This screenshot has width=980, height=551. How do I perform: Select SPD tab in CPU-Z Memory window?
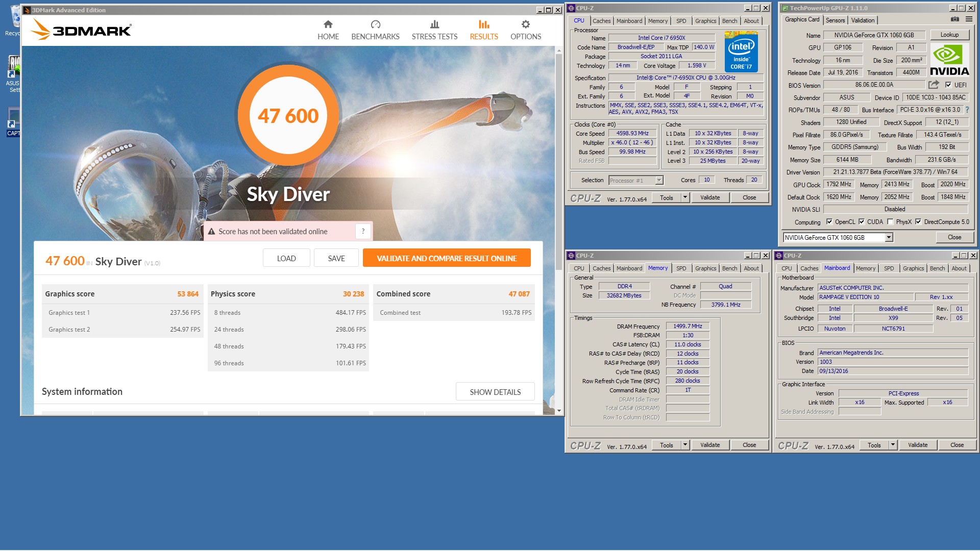(681, 268)
